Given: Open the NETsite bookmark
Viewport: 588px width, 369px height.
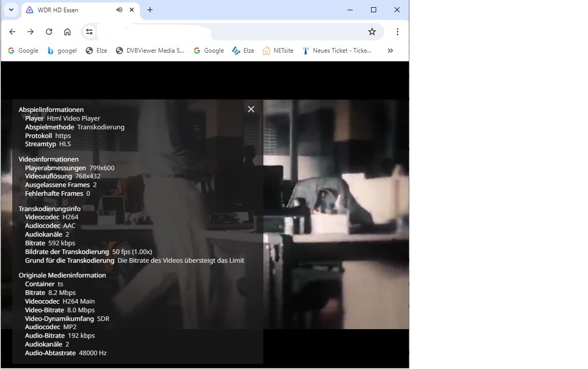Looking at the screenshot, I should click(278, 51).
